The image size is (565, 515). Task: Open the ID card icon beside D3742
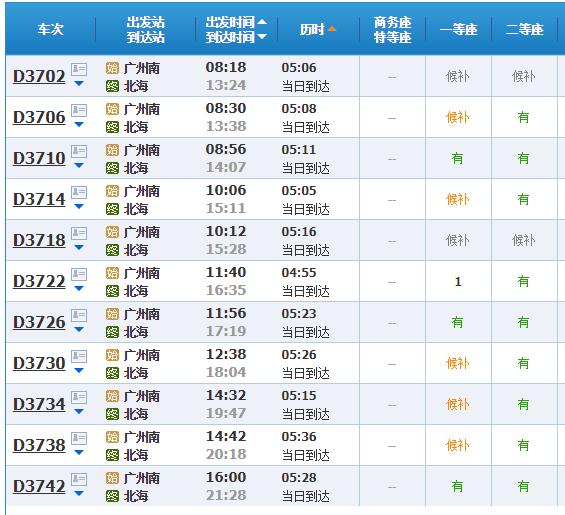79,479
